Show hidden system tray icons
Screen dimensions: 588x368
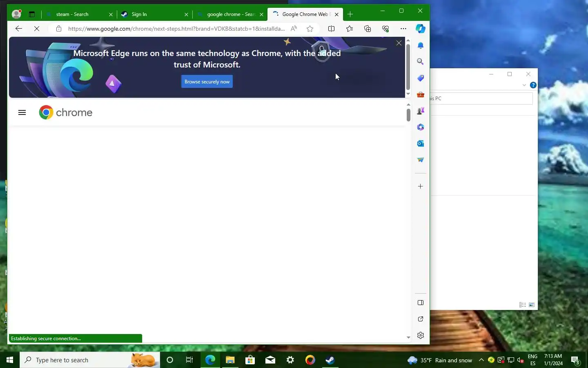pos(481,360)
